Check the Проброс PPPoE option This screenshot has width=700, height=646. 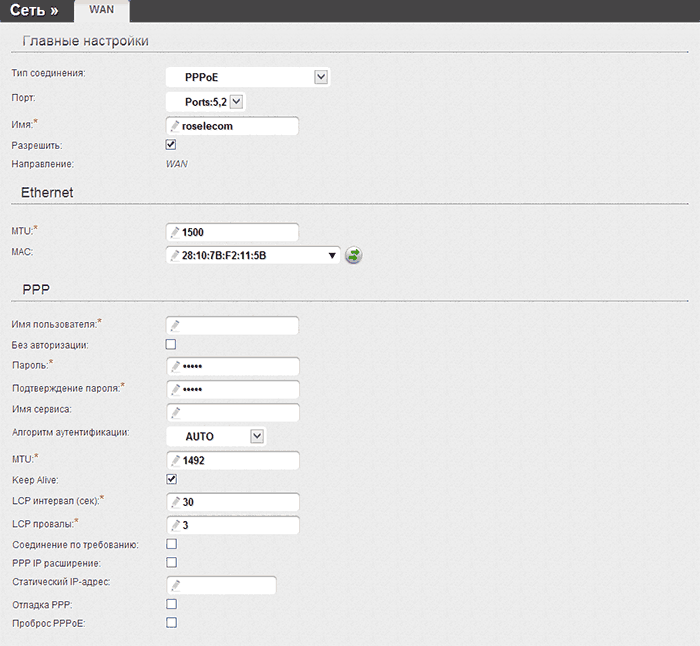(171, 623)
